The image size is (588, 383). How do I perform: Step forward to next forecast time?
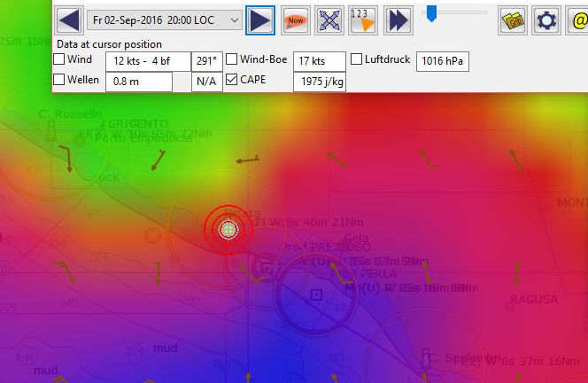[x=259, y=20]
